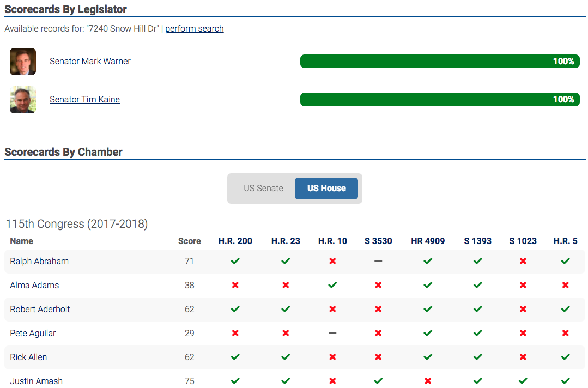Click Robert Aderholt's green check under H.R. 5
The image size is (588, 388).
565,309
